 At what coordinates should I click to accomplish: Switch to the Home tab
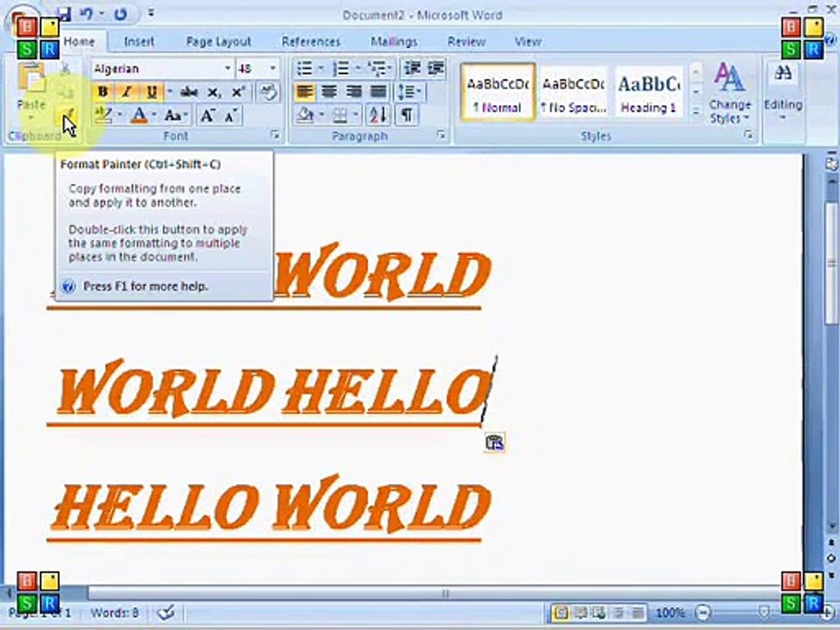click(x=80, y=41)
